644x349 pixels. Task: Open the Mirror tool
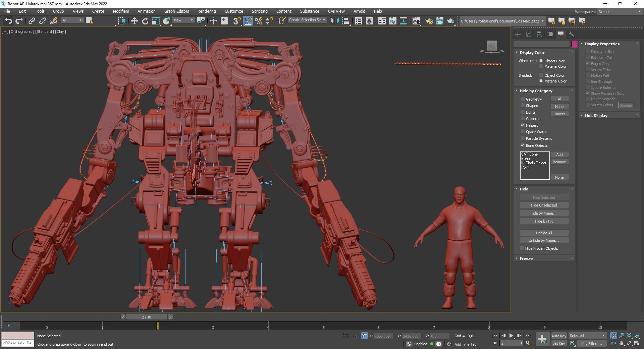coord(334,21)
